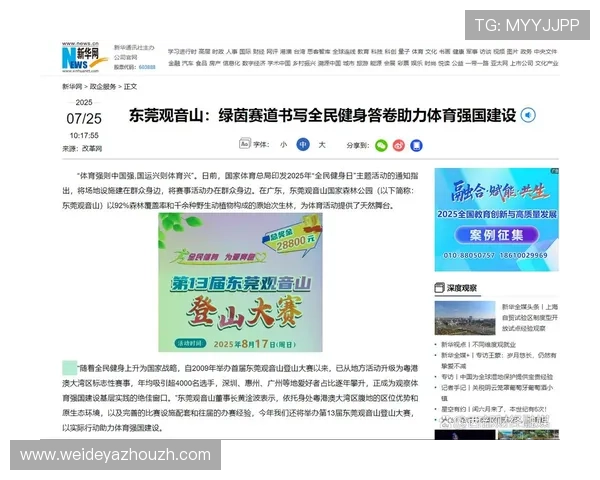
Task: Click the 新华网 breadcrumb link
Action: [72, 87]
